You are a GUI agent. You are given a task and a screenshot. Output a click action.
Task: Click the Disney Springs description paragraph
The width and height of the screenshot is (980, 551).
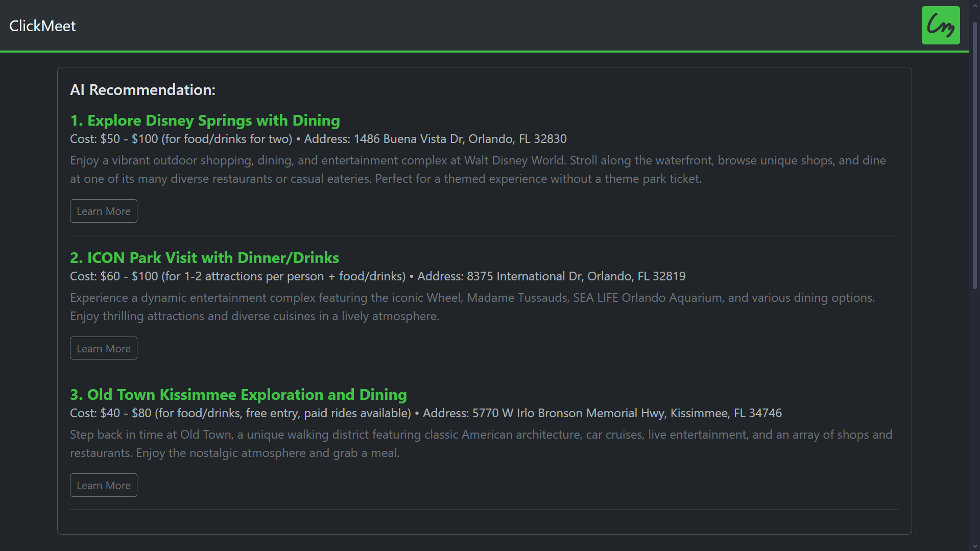(x=478, y=170)
